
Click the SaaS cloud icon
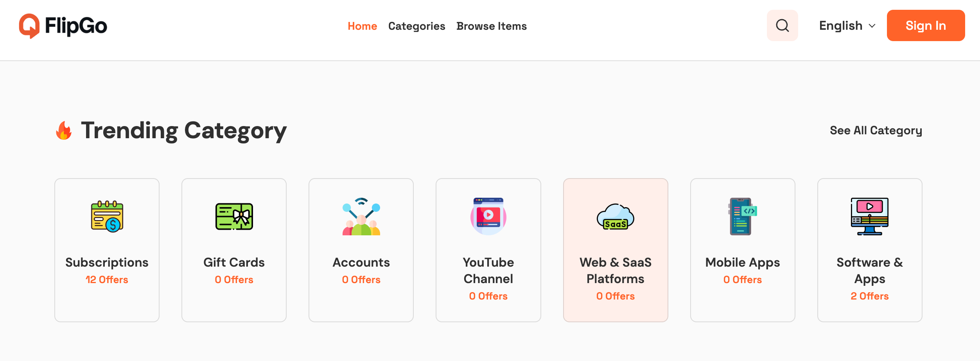615,217
